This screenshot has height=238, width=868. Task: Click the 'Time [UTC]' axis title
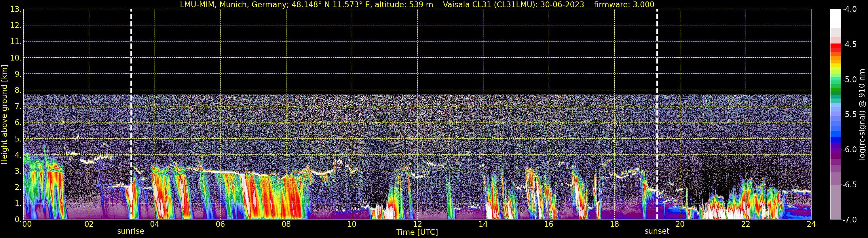click(x=417, y=232)
